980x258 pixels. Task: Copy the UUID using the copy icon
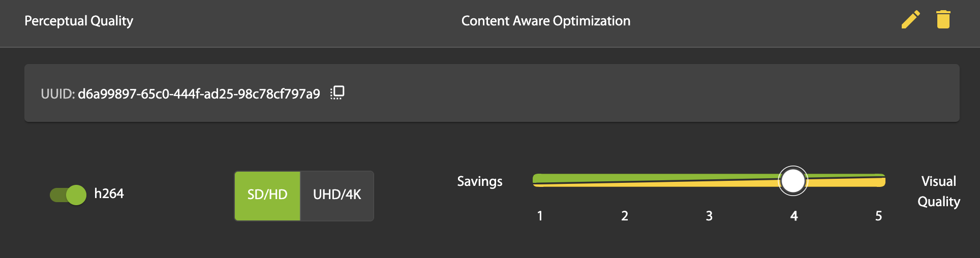point(338,92)
